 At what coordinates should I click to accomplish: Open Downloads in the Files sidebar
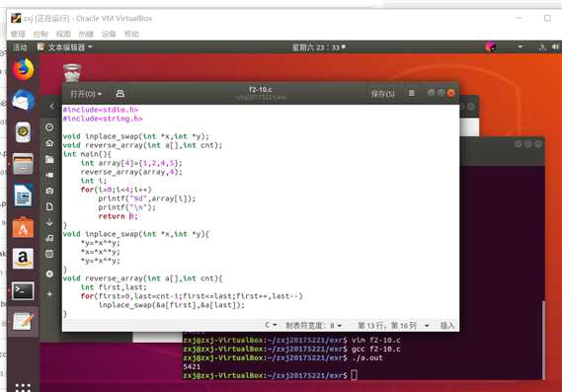[x=49, y=222]
